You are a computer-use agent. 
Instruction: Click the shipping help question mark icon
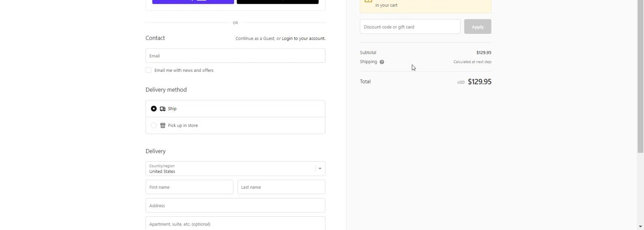pyautogui.click(x=382, y=62)
